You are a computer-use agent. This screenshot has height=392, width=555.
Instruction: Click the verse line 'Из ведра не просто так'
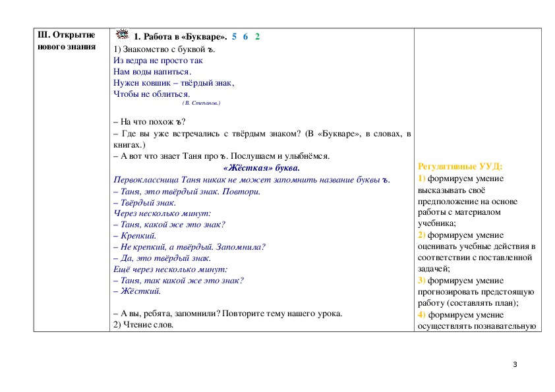tap(158, 61)
